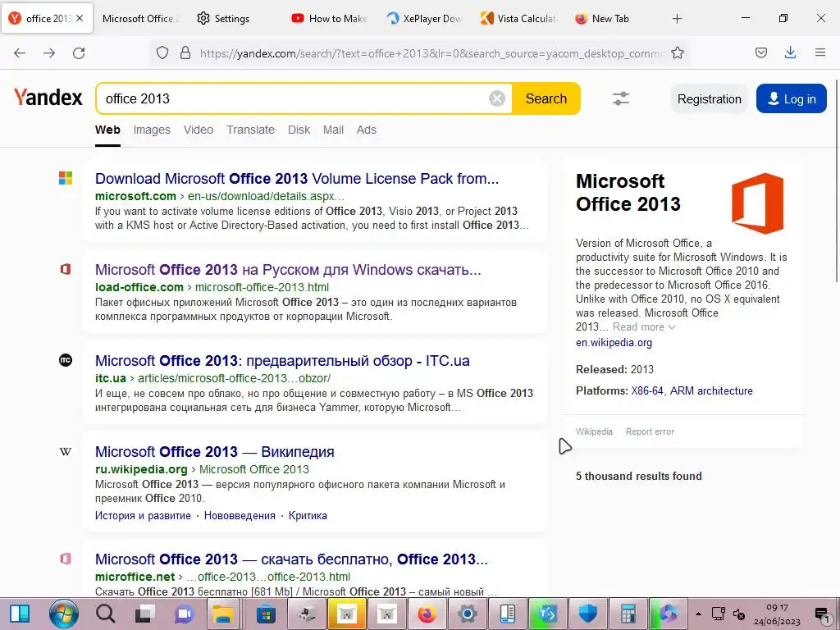Select the Video search category
Screen dimensions: 840x630
point(199,130)
